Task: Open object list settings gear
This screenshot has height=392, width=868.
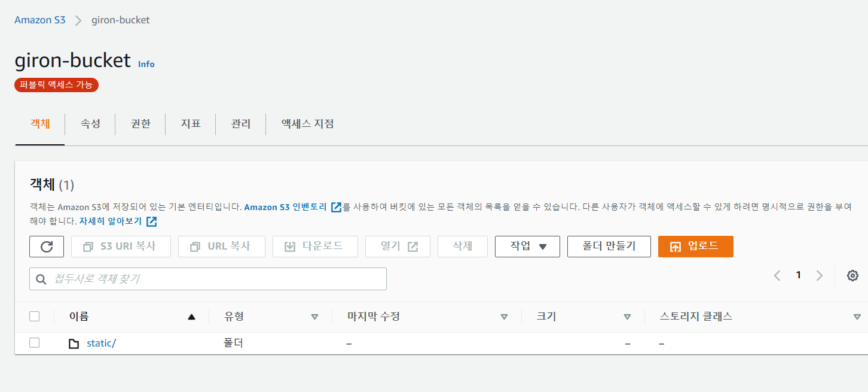Action: 852,275
